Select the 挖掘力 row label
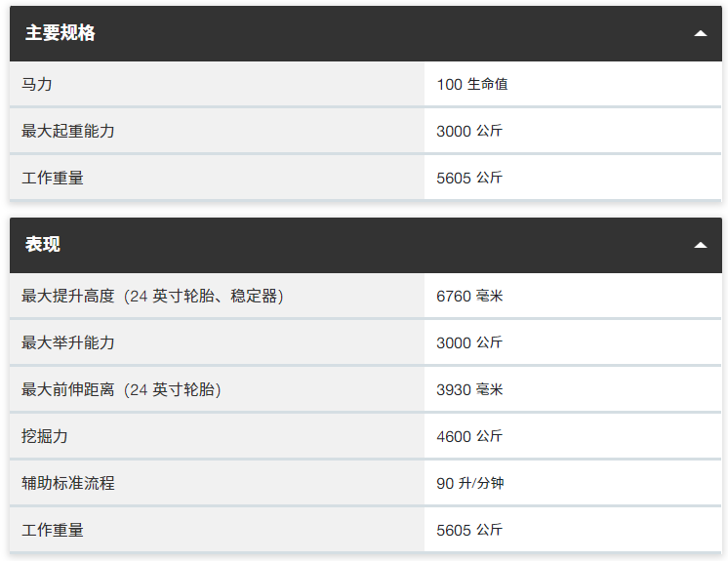 point(45,436)
